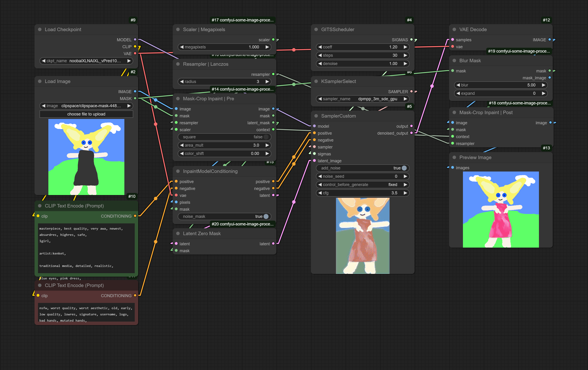This screenshot has height=370, width=588.
Task: Decrease radius with its left arrow
Action: coord(182,81)
